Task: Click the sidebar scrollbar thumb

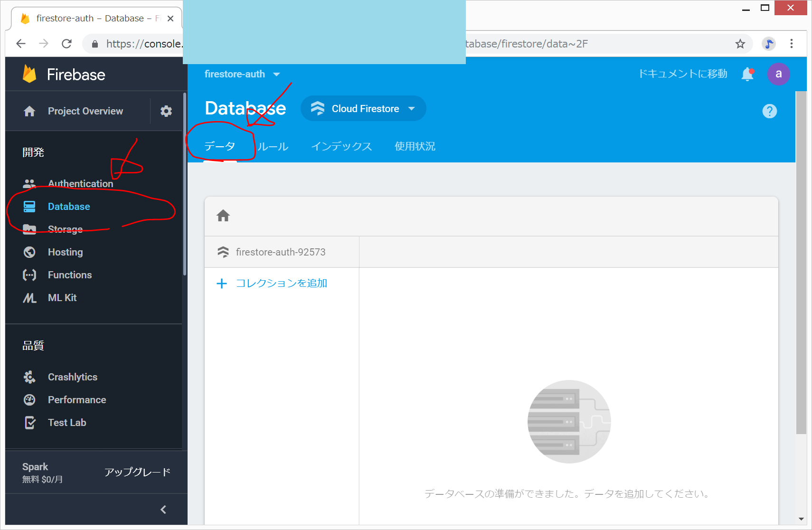Action: click(x=184, y=184)
